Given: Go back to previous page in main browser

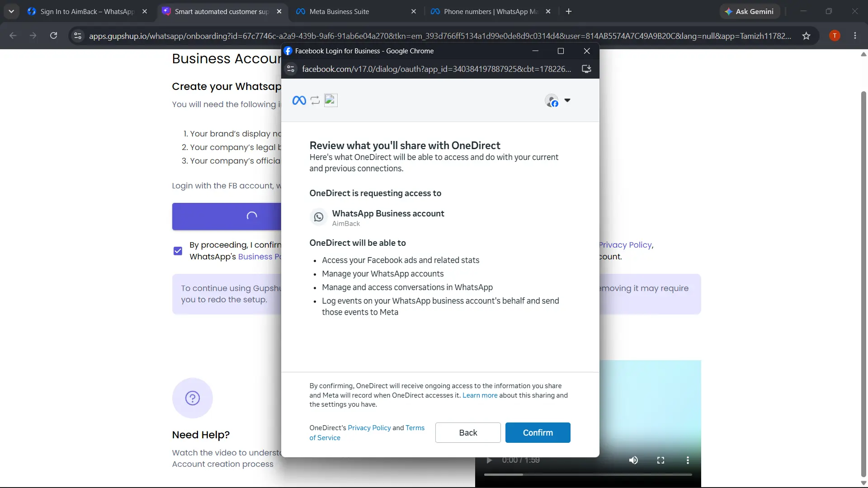Looking at the screenshot, I should 13,36.
